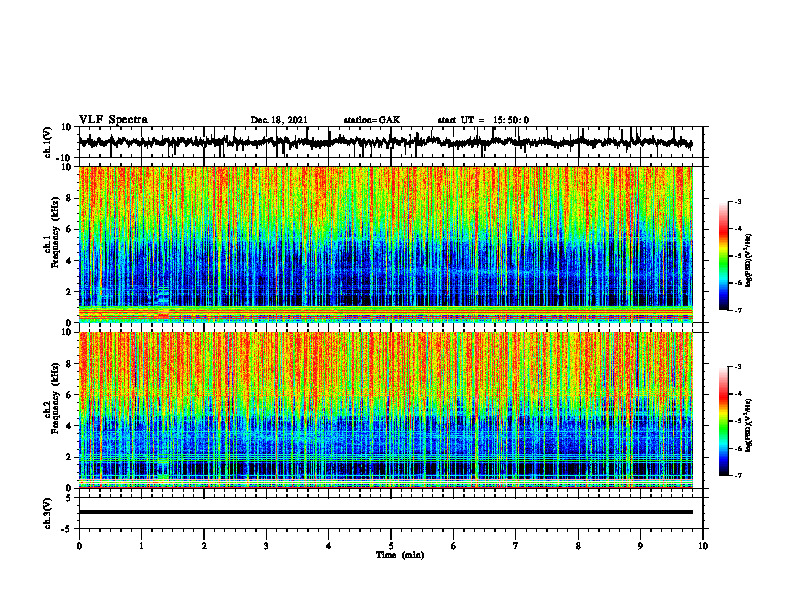Viewport: 792px width, 612px height.
Task: Click the "-3" label on ch.2 colorbar
Action: tap(738, 367)
